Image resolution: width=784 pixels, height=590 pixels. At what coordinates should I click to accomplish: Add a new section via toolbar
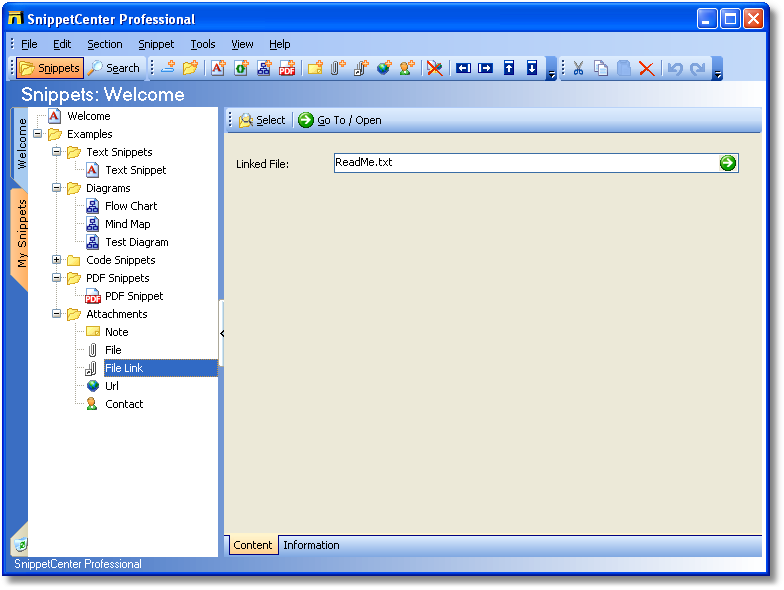click(x=168, y=68)
